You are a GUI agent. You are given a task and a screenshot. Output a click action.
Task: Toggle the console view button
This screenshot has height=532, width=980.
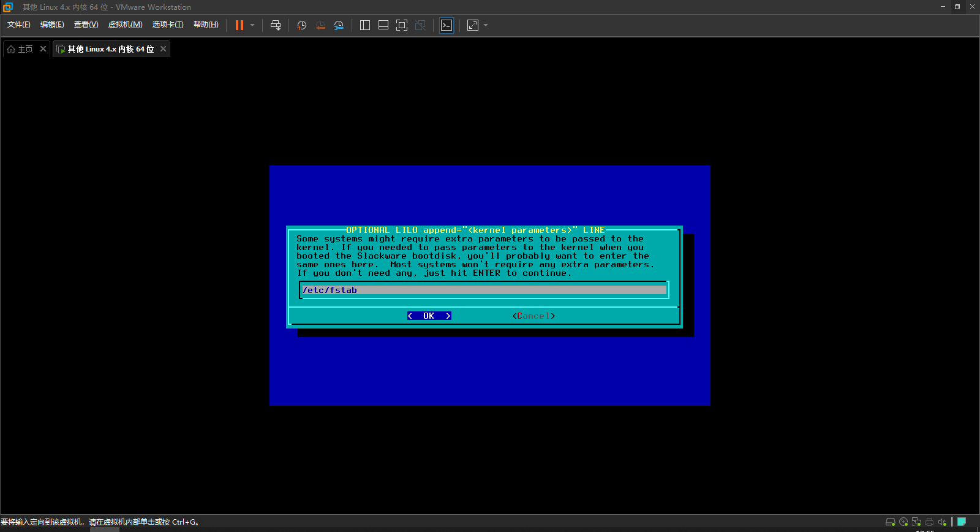(447, 25)
